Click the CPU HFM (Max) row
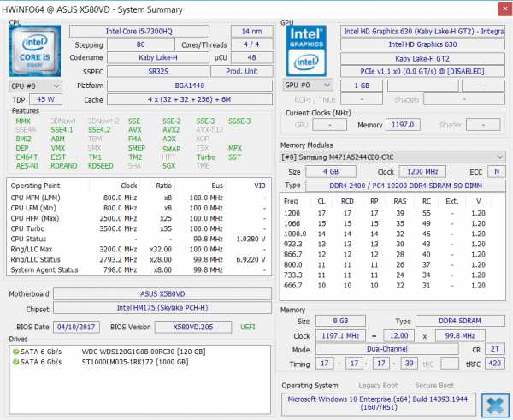The image size is (513, 420). coord(139,218)
